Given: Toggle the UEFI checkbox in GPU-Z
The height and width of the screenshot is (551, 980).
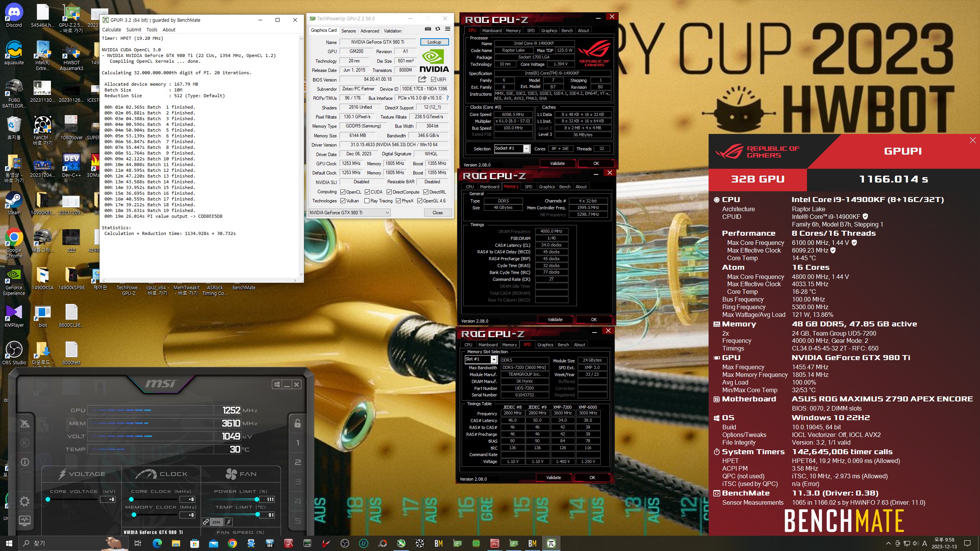Looking at the screenshot, I should pyautogui.click(x=433, y=80).
